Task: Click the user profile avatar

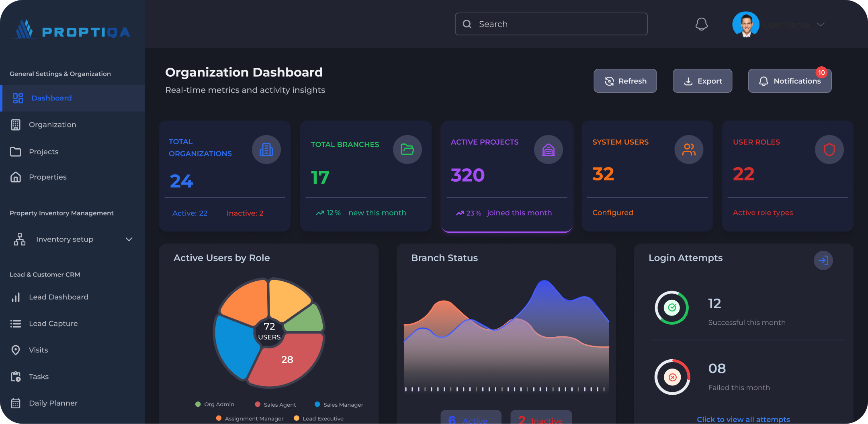Action: 746,25
